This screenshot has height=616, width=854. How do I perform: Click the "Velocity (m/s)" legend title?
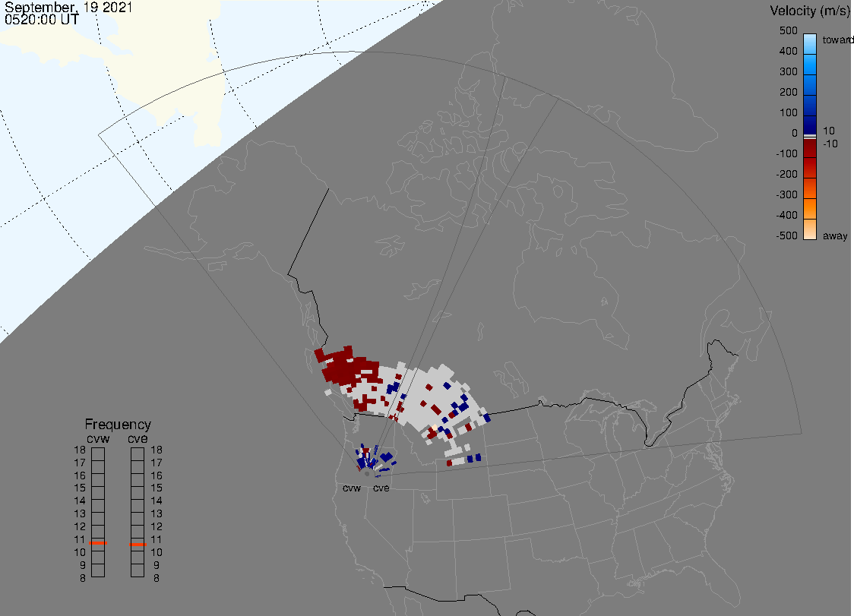tap(808, 11)
